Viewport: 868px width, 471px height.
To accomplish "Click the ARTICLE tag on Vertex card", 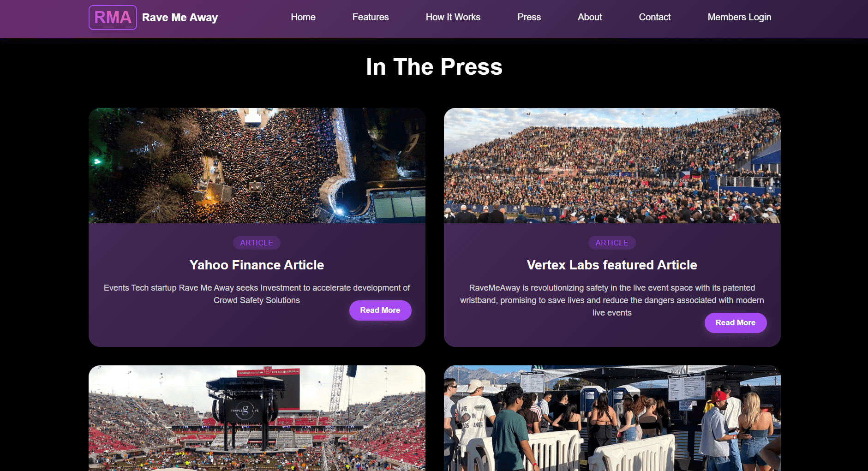I will coord(612,243).
